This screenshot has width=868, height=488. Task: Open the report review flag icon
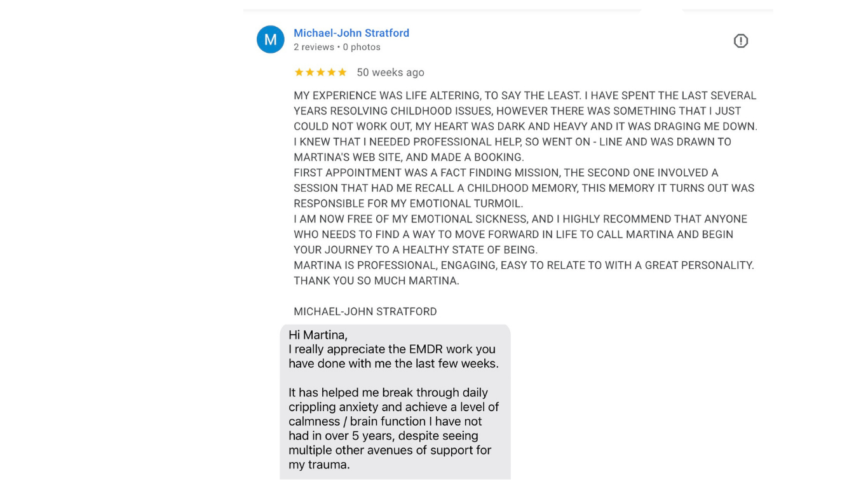741,41
